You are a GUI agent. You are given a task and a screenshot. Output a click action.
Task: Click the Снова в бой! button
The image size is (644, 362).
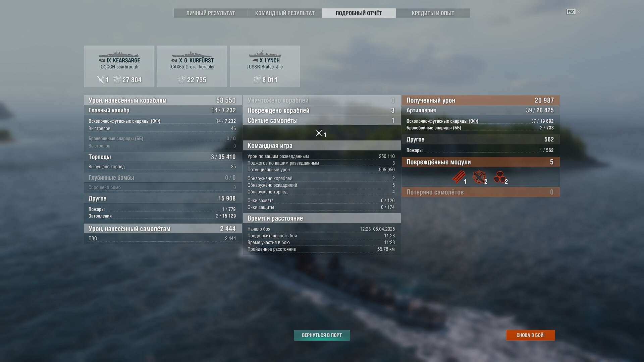[x=530, y=335]
